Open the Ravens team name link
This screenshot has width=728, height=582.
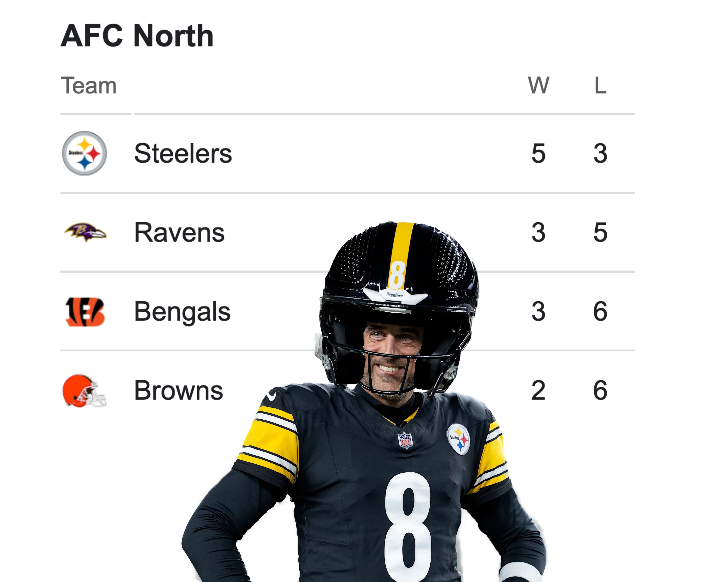[179, 232]
